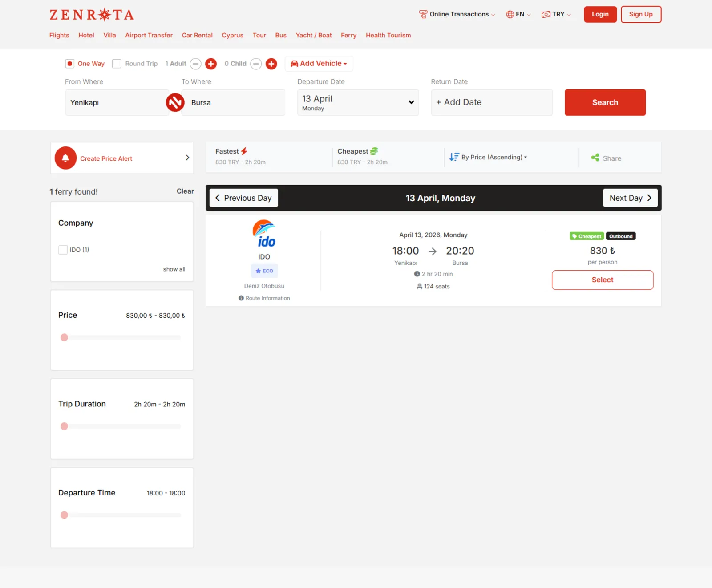
Task: Open the Share options via the share icon
Action: click(595, 158)
